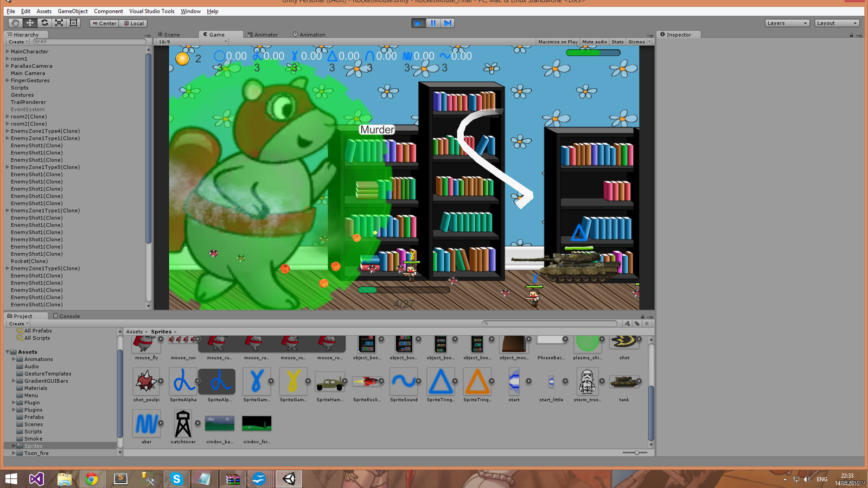Click the Project search field
The height and width of the screenshot is (488, 868).
[x=550, y=323]
